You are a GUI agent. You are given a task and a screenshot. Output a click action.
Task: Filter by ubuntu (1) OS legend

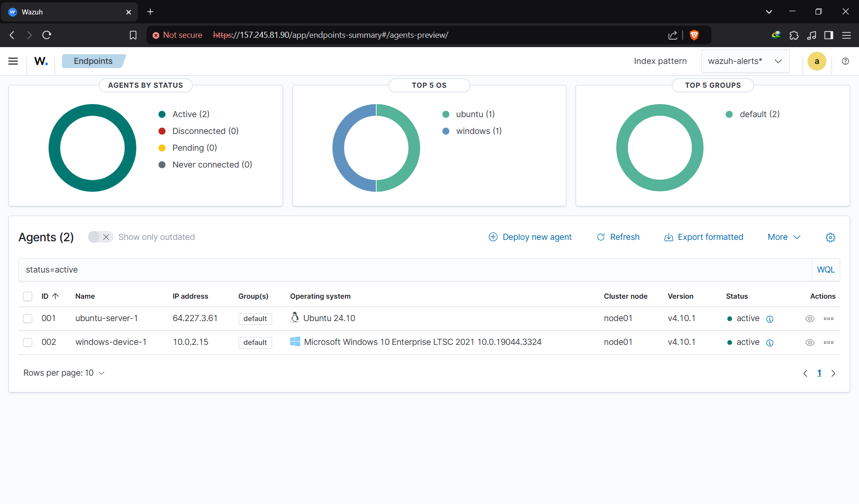[469, 114]
